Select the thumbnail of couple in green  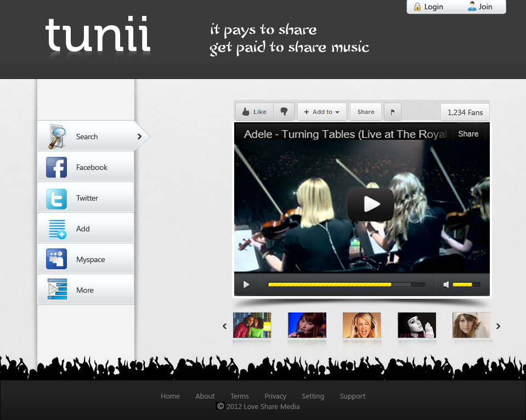252,325
